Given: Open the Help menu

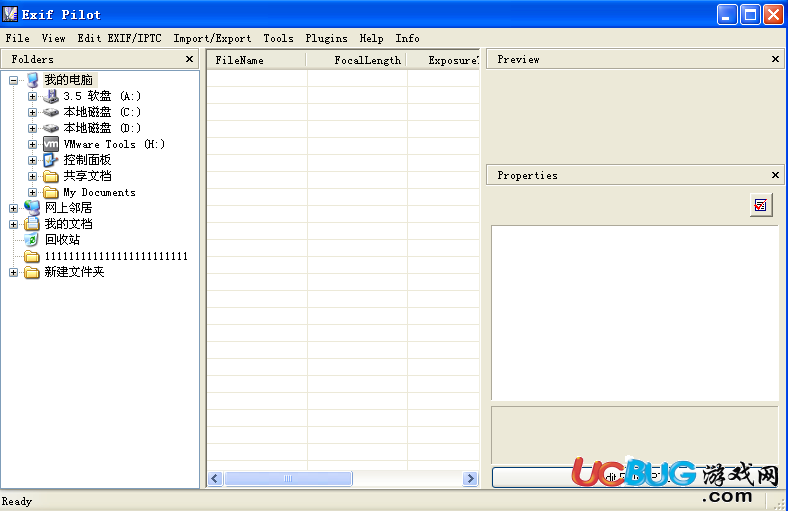Looking at the screenshot, I should [371, 38].
